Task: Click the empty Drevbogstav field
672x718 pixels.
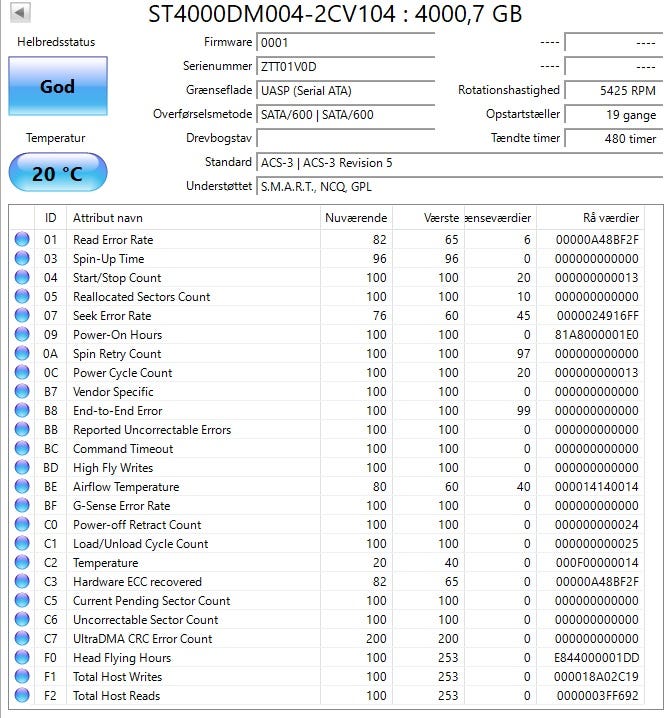Action: tap(345, 138)
